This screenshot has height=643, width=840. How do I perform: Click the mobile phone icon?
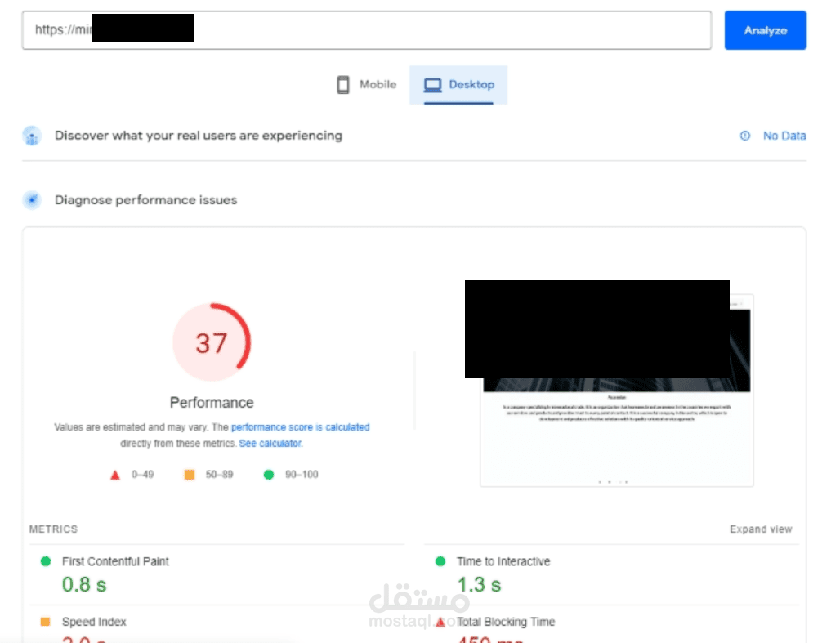click(343, 85)
